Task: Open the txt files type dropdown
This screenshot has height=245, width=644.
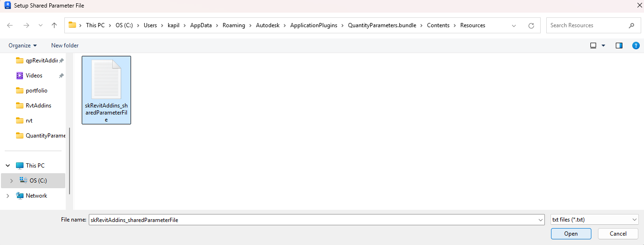Action: [594, 220]
